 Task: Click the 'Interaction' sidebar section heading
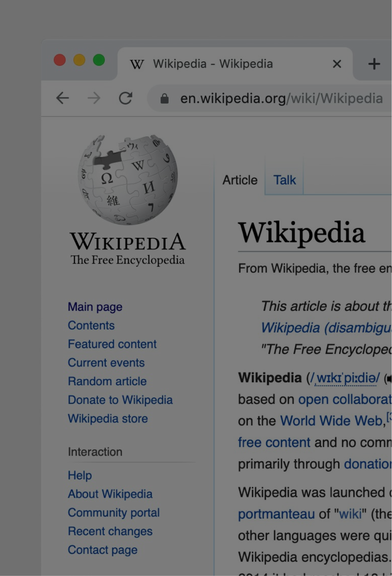click(x=95, y=452)
